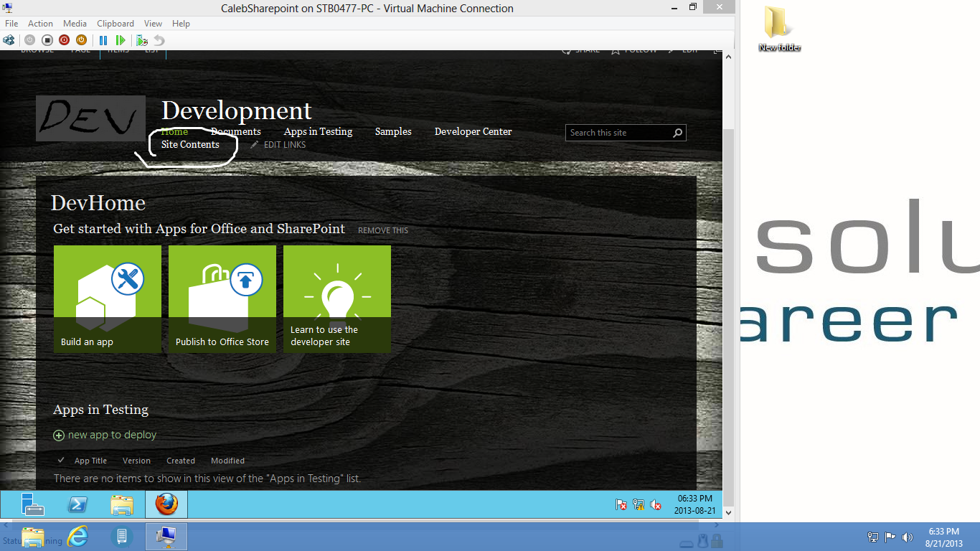Sort by the Version column header
Image resolution: width=980 pixels, height=551 pixels.
(x=136, y=461)
